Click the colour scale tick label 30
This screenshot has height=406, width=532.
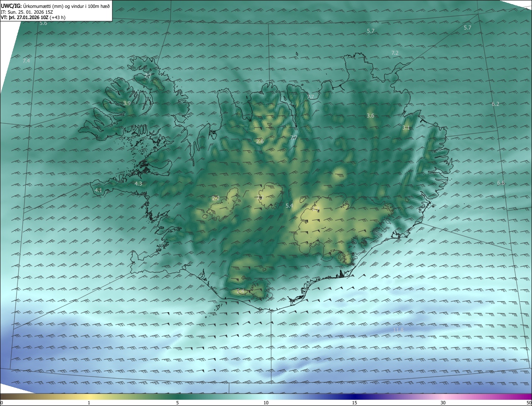[x=443, y=403]
